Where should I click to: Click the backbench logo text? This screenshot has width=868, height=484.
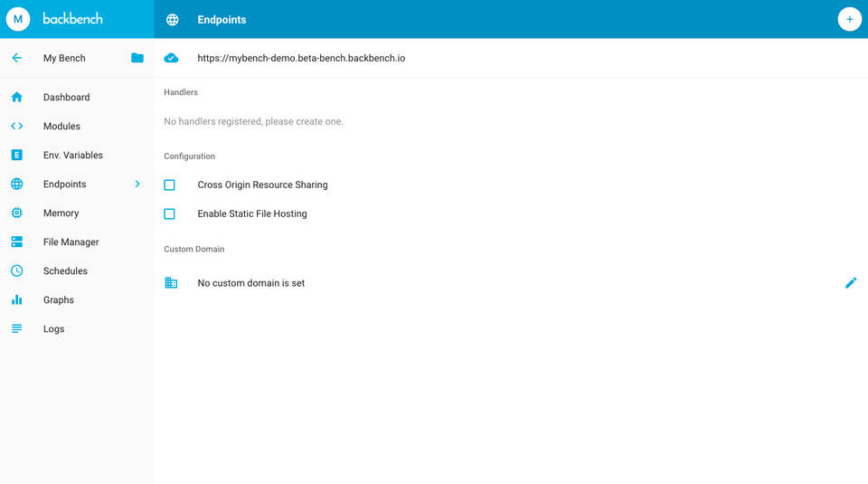(x=73, y=19)
